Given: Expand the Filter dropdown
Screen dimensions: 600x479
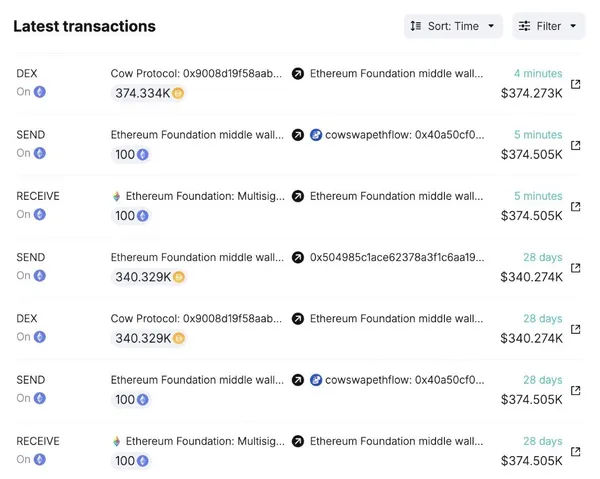Looking at the screenshot, I should click(548, 26).
